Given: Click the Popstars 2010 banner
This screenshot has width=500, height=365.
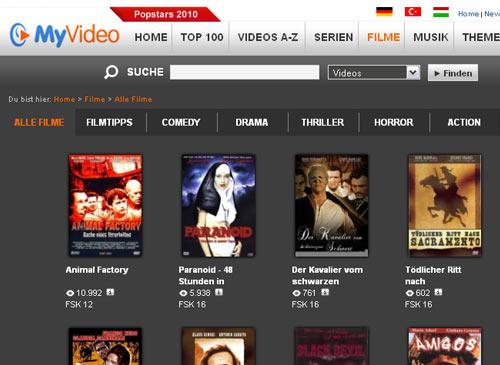Looking at the screenshot, I should tap(165, 14).
